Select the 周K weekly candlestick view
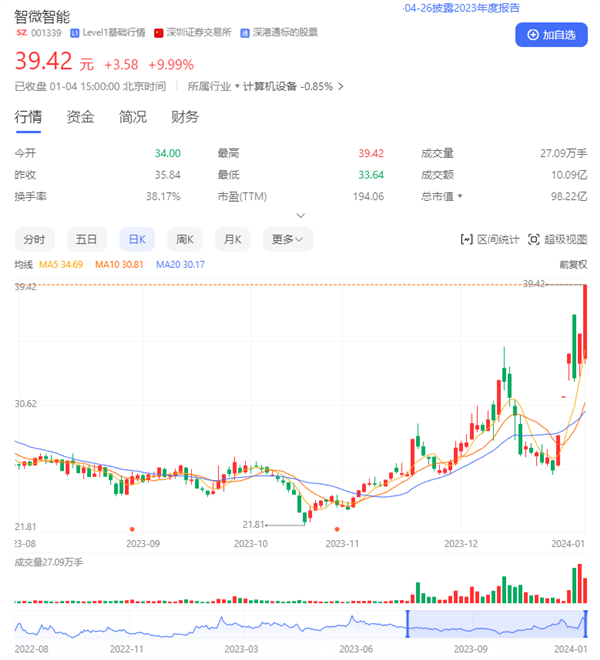 184,239
